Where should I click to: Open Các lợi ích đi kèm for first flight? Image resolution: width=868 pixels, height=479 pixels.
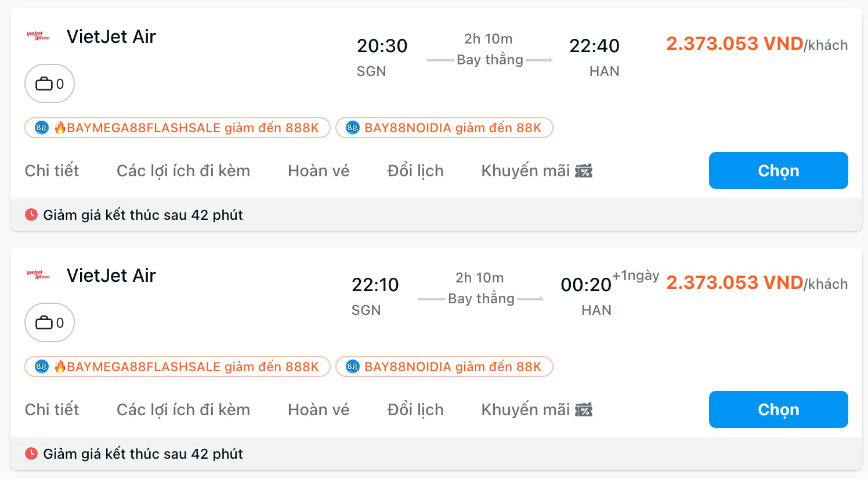(183, 170)
